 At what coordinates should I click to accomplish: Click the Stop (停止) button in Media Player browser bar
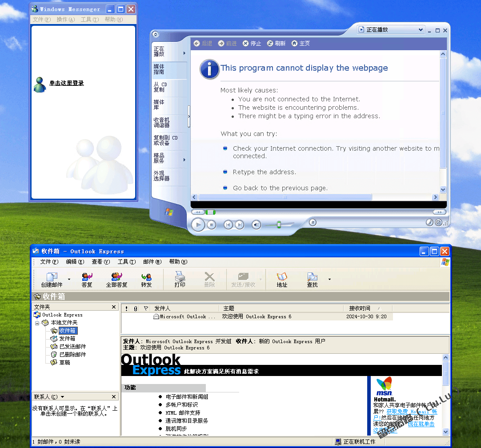pyautogui.click(x=252, y=44)
